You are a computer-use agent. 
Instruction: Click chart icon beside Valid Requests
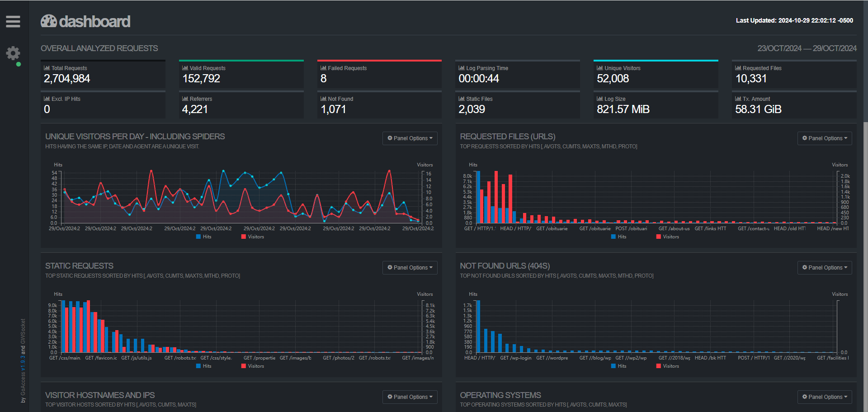tap(185, 68)
